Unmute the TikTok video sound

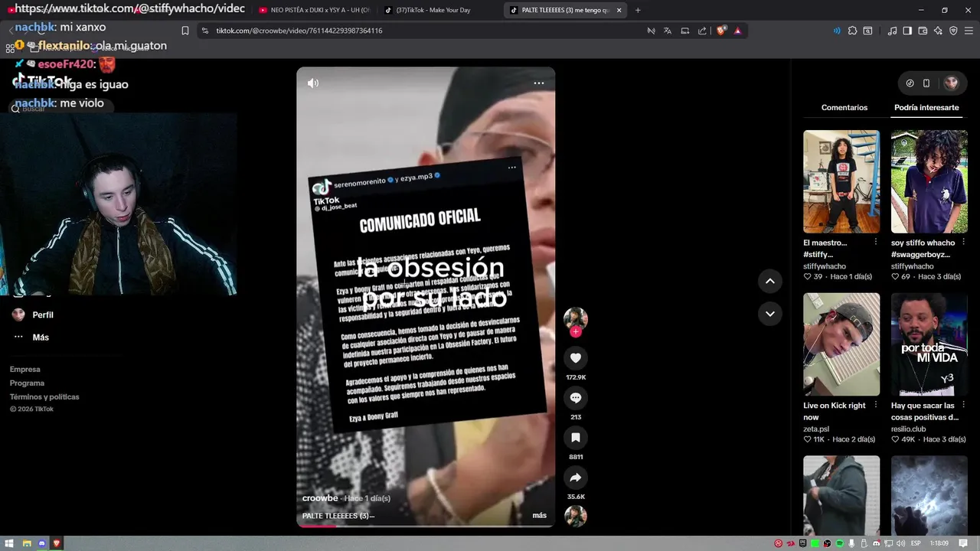(x=313, y=83)
